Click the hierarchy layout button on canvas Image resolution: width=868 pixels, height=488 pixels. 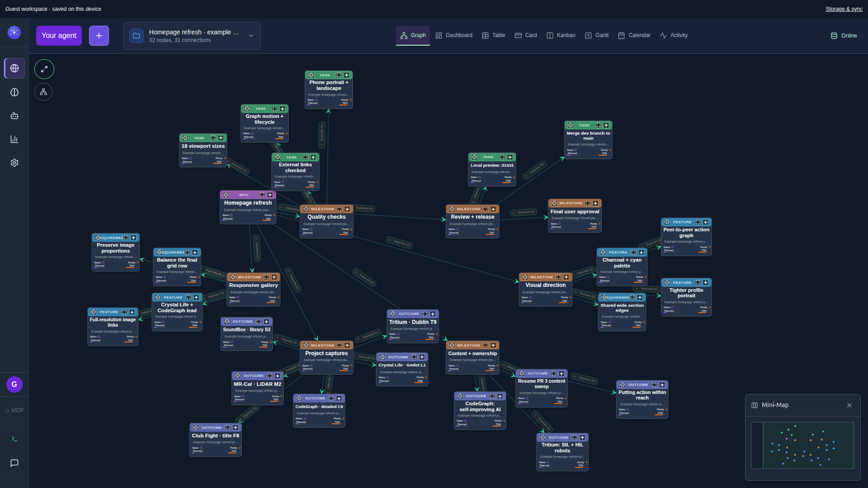(43, 92)
